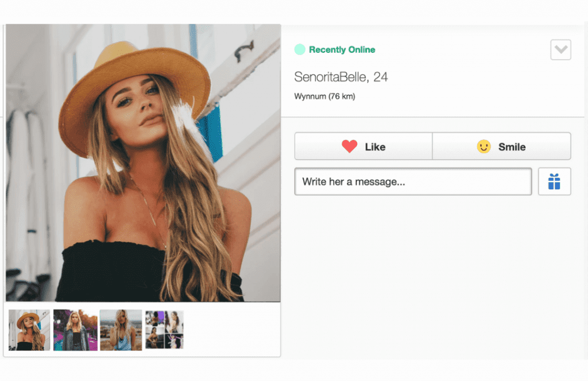588x381 pixels.
Task: Click the red heart icon
Action: (x=349, y=147)
